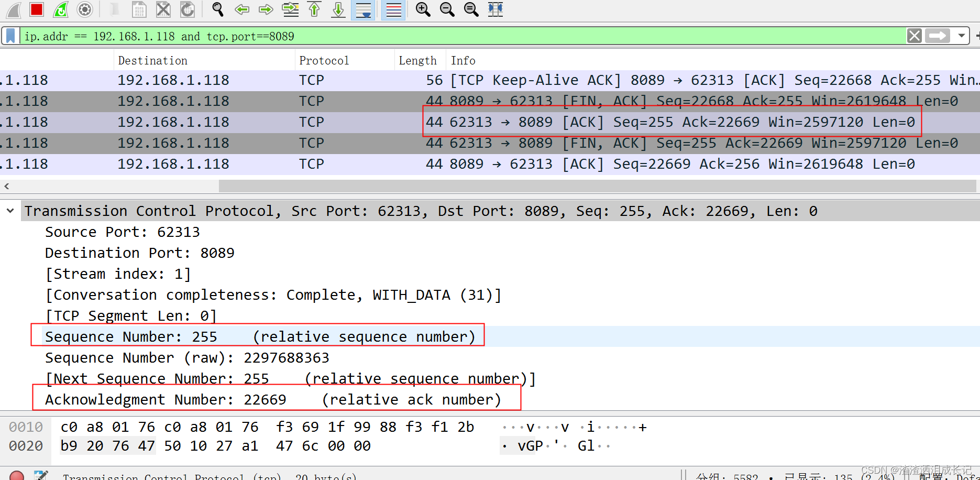Image resolution: width=980 pixels, height=480 pixels.
Task: Select the Next Sequence Number line
Action: tap(291, 378)
